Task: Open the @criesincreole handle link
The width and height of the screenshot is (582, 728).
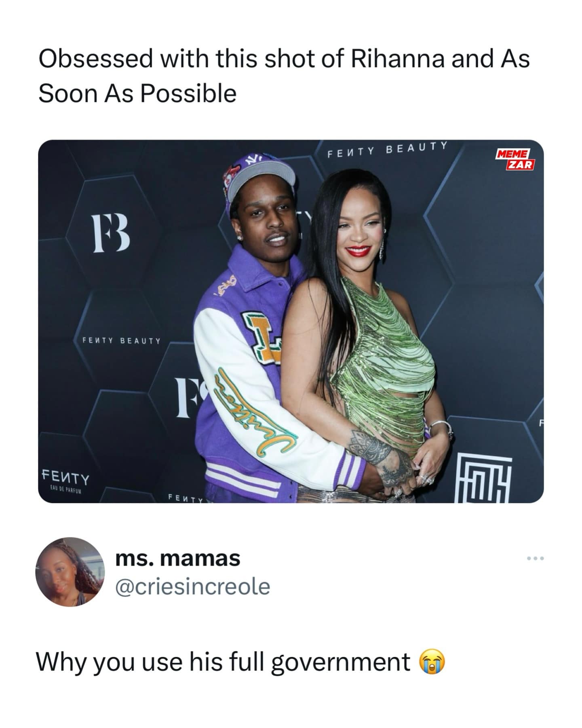Action: [193, 586]
